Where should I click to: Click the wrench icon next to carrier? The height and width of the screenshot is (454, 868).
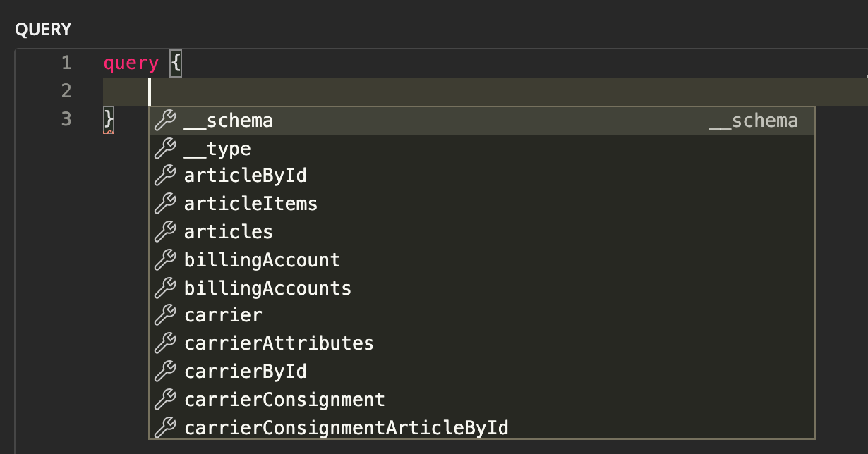click(164, 316)
